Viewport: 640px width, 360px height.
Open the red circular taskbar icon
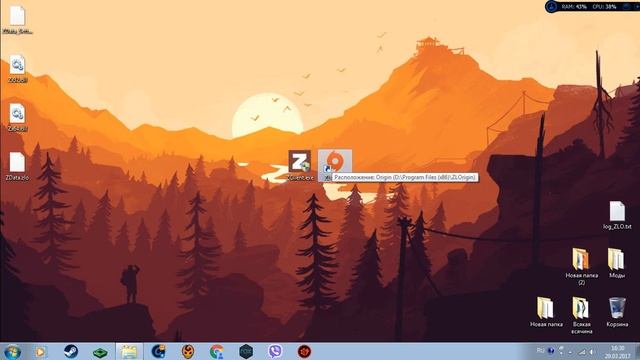click(x=304, y=351)
